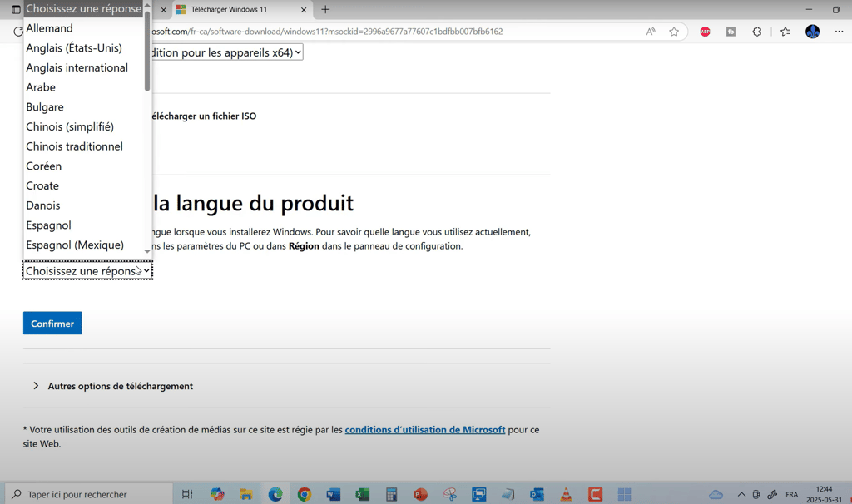Choose Chinois (simplifié) option
This screenshot has width=852, height=504.
[x=83, y=126]
